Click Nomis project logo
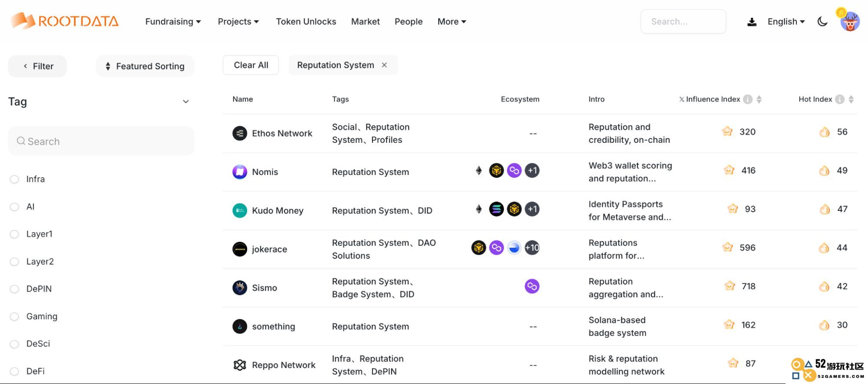This screenshot has height=384, width=868. [240, 172]
